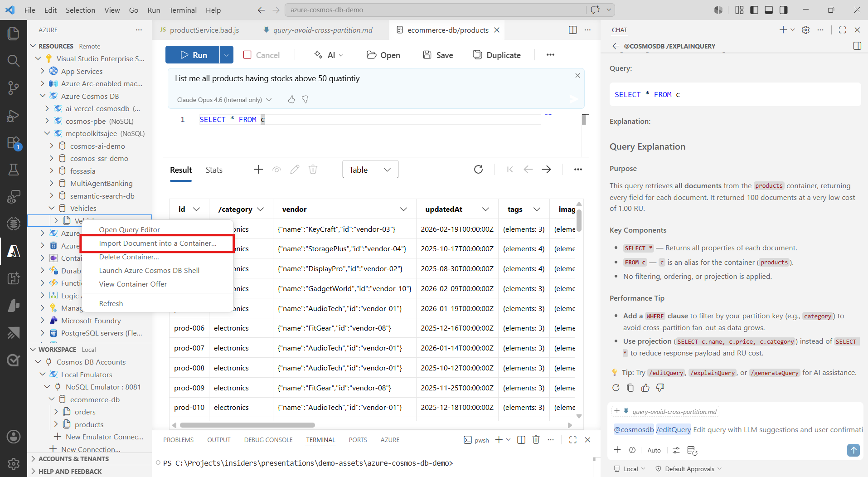Viewport: 868px width, 477px height.
Task: Open the Azure view in activity bar
Action: pyautogui.click(x=14, y=251)
